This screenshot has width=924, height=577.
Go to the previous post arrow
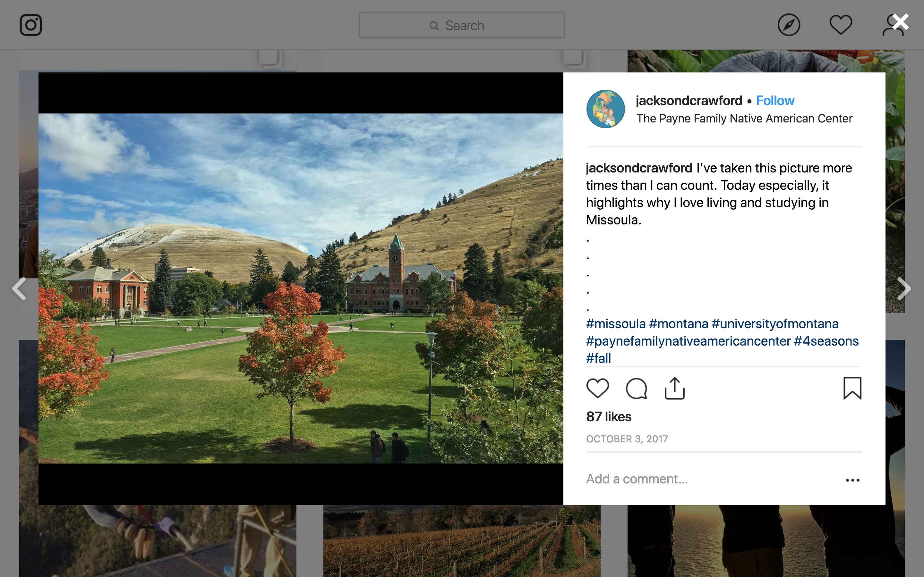click(19, 288)
